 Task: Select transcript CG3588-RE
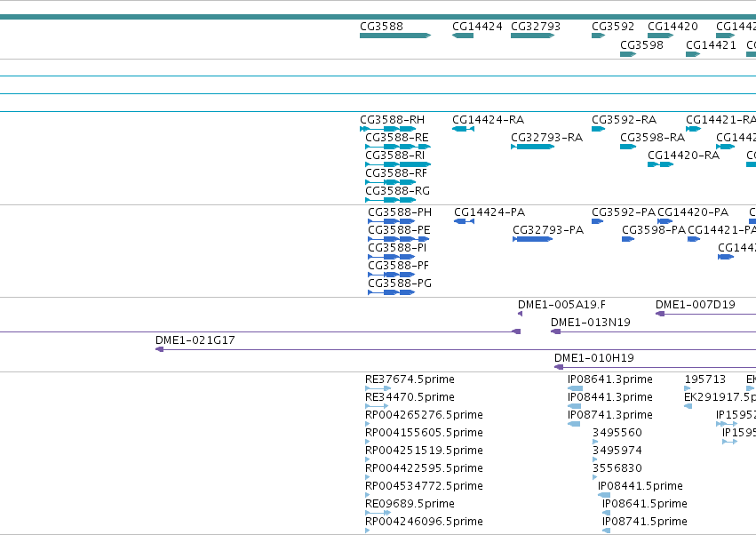click(x=398, y=147)
